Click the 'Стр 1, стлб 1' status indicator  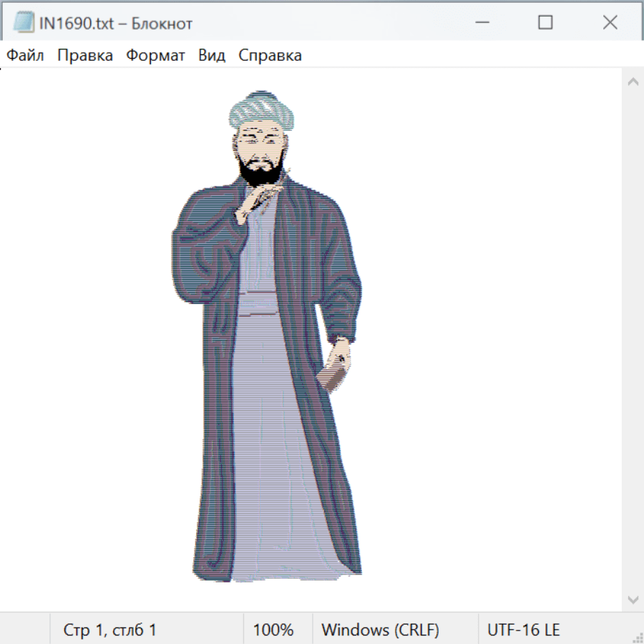pyautogui.click(x=110, y=630)
